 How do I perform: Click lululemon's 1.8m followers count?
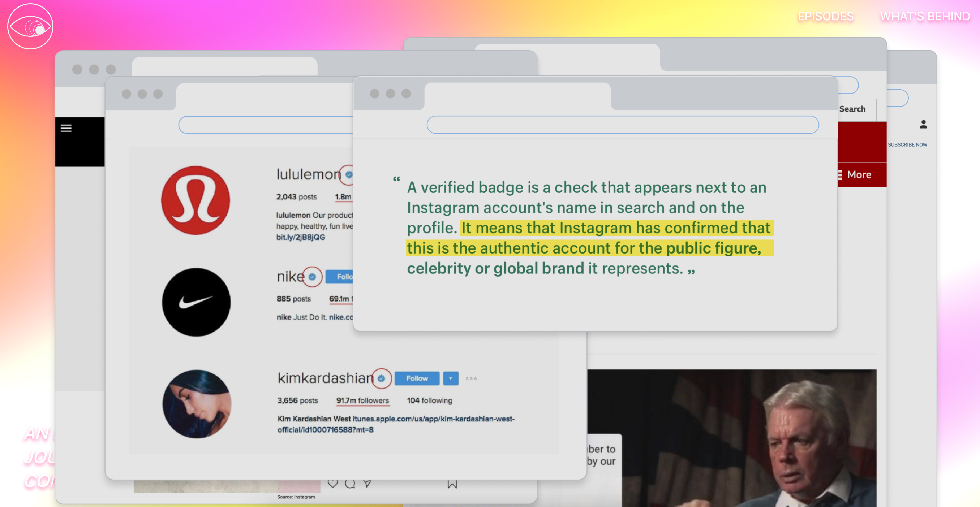pos(344,197)
